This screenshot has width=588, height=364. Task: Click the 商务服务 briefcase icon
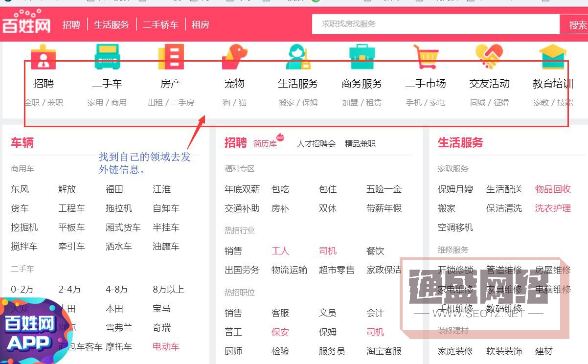click(x=361, y=56)
